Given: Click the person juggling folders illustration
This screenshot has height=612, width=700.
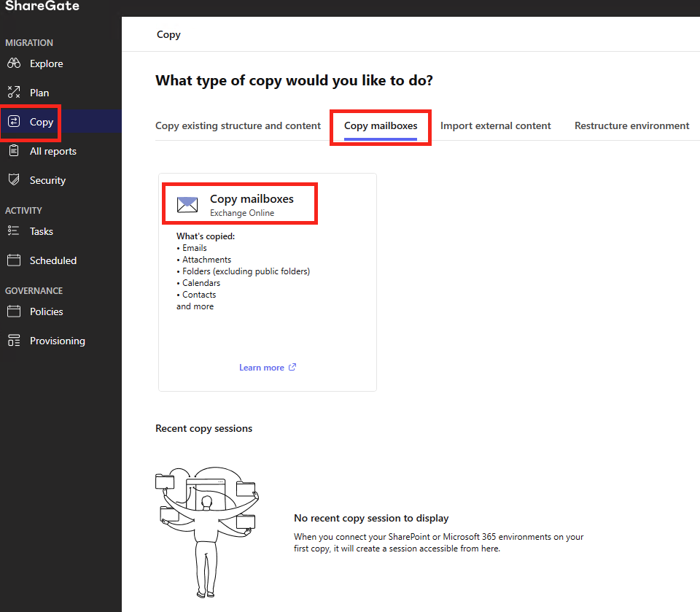Looking at the screenshot, I should (x=207, y=532).
